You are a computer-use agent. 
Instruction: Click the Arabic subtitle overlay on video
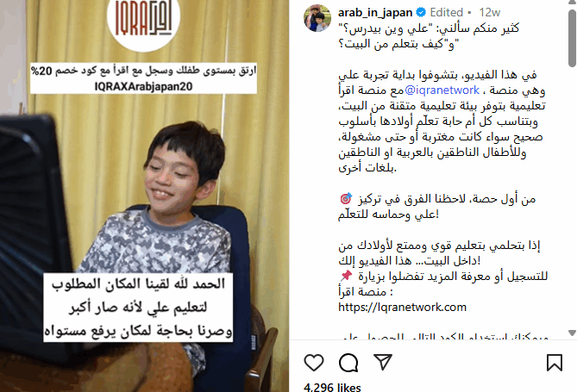[x=138, y=308]
